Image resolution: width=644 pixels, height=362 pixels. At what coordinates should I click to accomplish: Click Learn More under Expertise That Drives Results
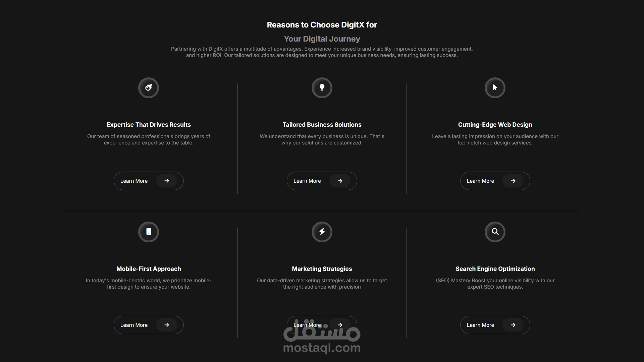pos(134,181)
